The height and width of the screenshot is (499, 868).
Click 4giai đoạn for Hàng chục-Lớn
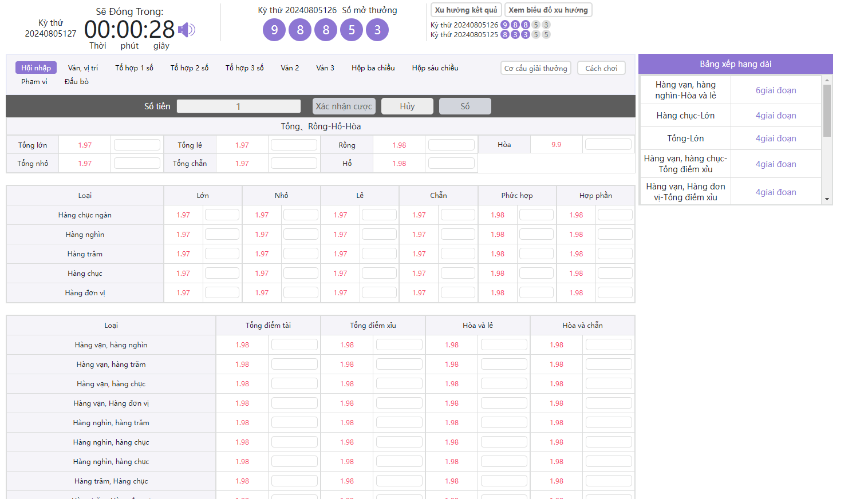pyautogui.click(x=776, y=115)
